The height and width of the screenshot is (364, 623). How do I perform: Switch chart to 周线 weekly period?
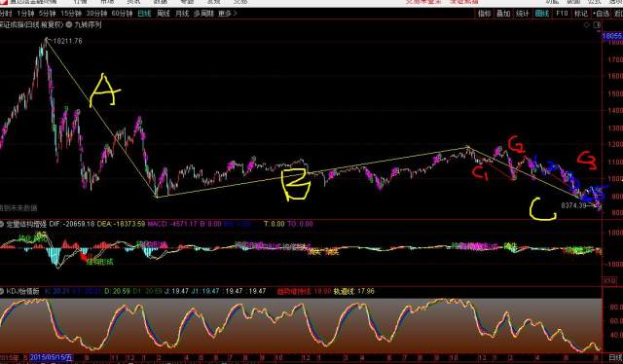point(164,14)
